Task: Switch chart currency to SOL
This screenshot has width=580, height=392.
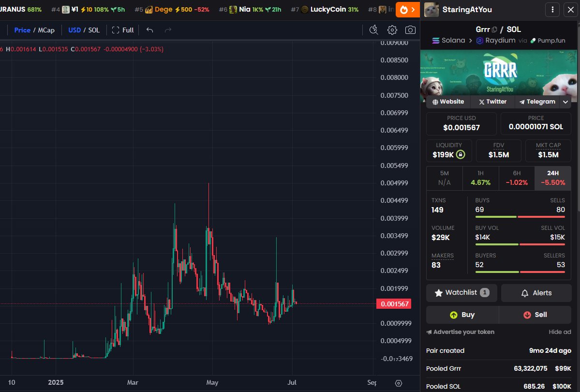Action: click(94, 30)
